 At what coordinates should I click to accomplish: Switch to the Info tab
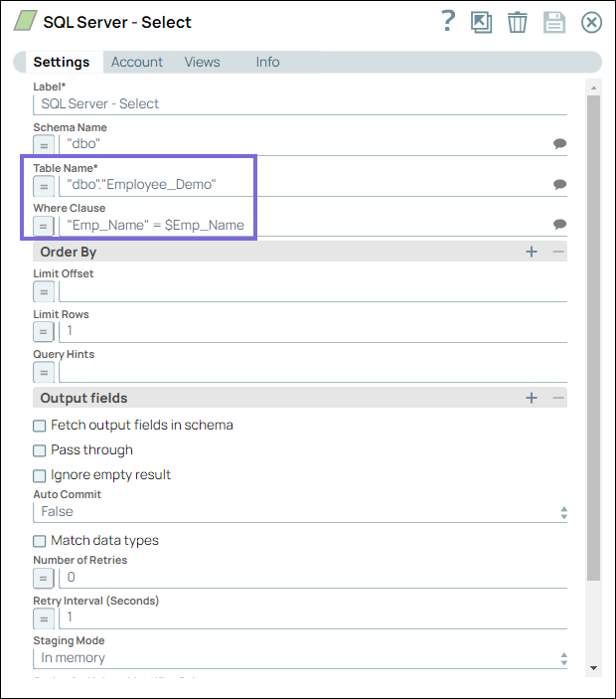pos(267,62)
